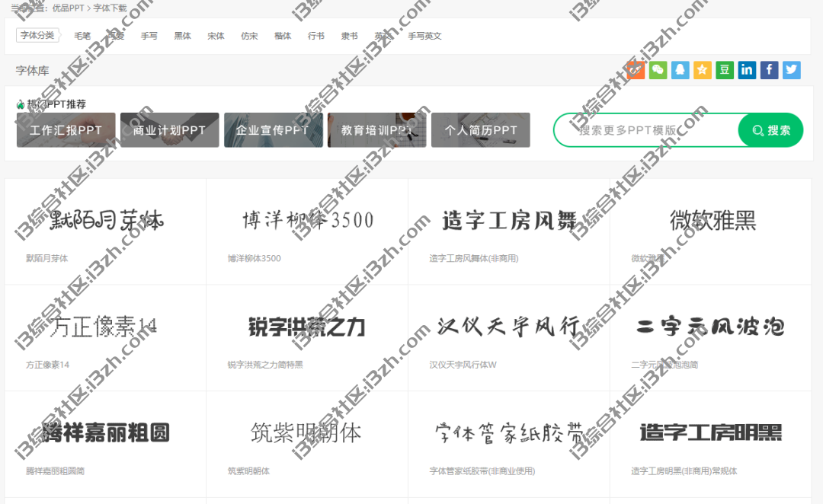Click 博洋柳体3500 caption link
Image resolution: width=823 pixels, height=504 pixels.
[254, 258]
